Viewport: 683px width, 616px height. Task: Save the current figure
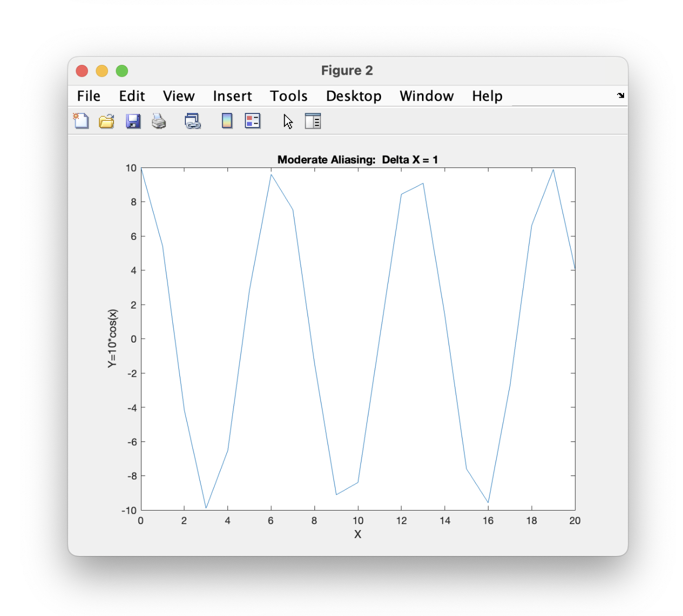pos(133,121)
